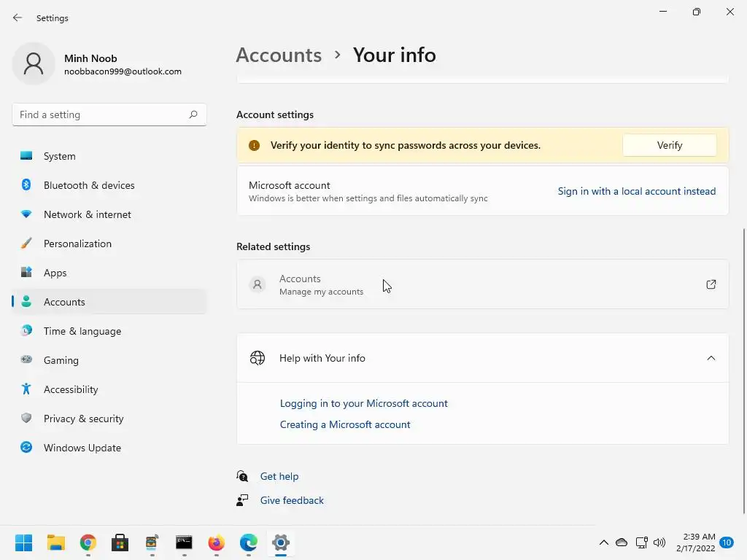This screenshot has height=560, width=747.
Task: Open the Accessibility settings icon
Action: [26, 389]
